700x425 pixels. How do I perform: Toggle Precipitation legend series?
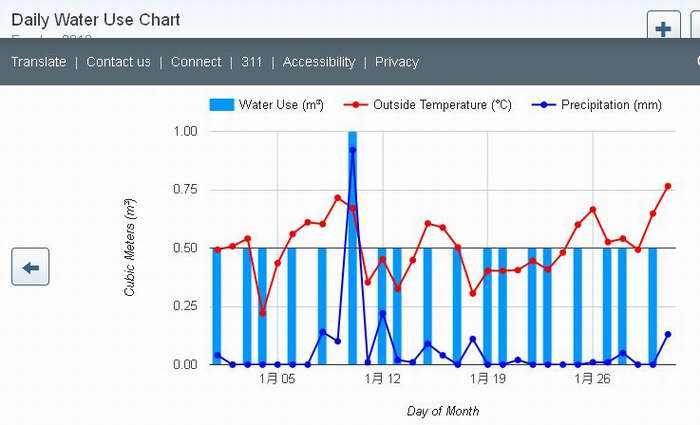coord(596,105)
